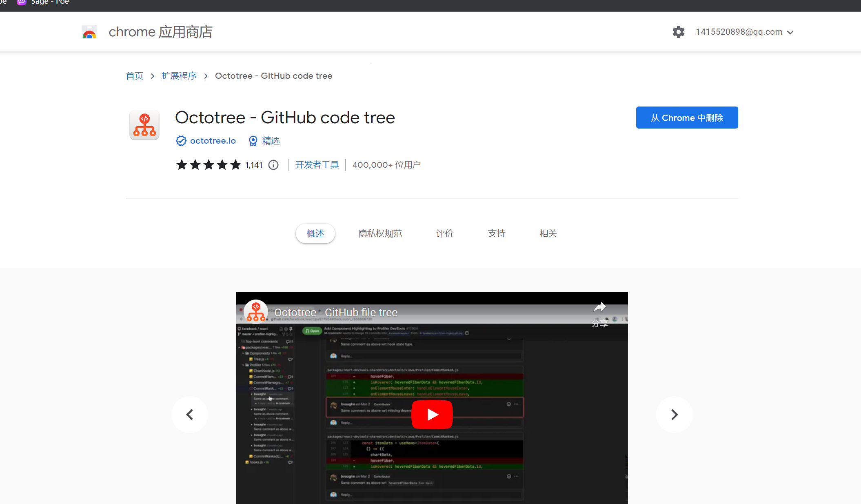Click the 精选 featured badge icon
Screen dimensions: 861x504
tap(253, 141)
